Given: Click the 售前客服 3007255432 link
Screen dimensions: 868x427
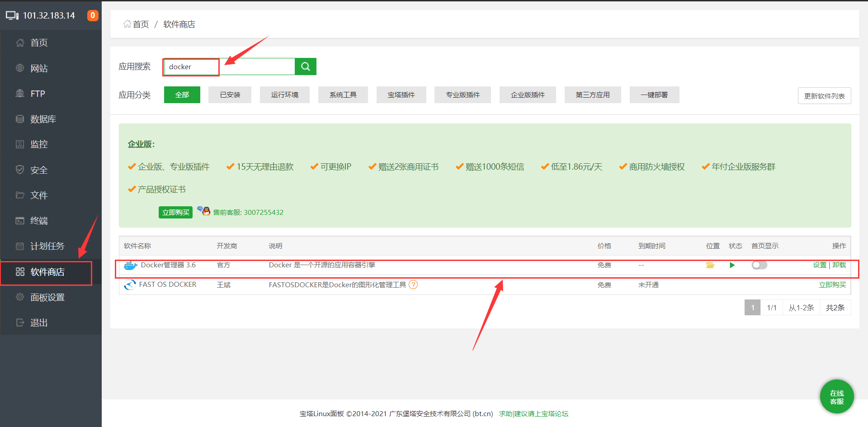Looking at the screenshot, I should point(248,212).
